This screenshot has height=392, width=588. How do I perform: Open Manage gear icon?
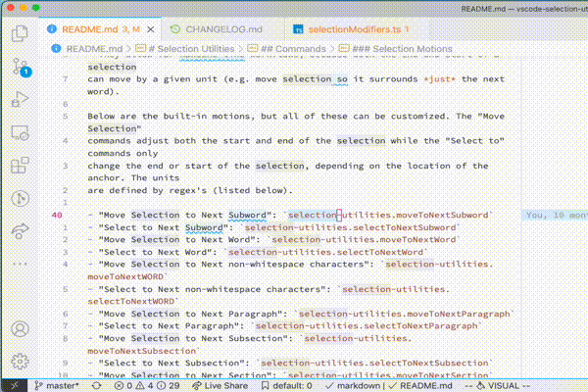[x=20, y=362]
